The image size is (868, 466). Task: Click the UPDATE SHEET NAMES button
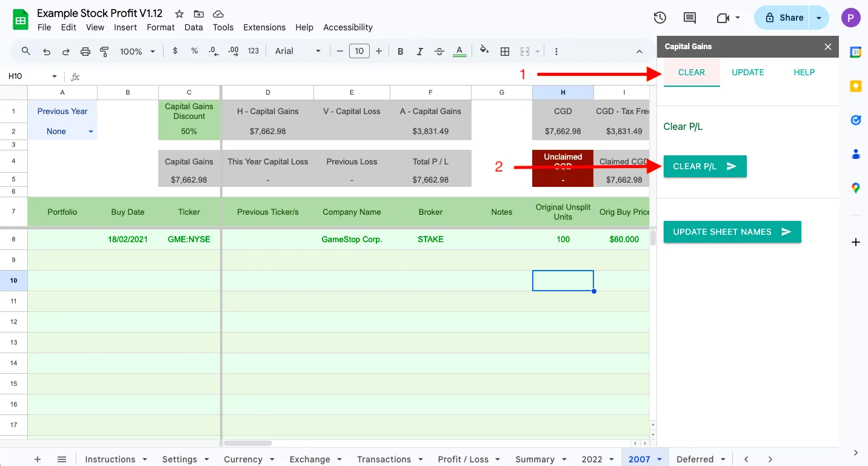click(732, 232)
